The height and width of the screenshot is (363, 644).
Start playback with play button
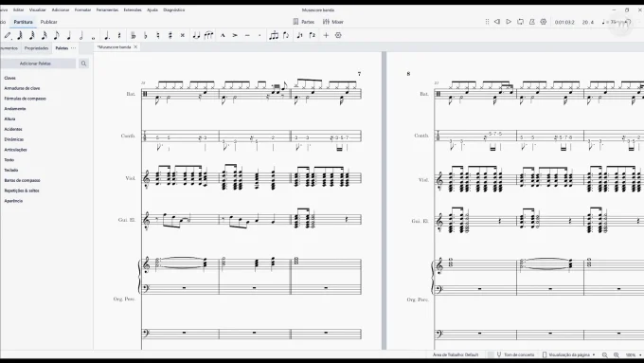point(509,22)
